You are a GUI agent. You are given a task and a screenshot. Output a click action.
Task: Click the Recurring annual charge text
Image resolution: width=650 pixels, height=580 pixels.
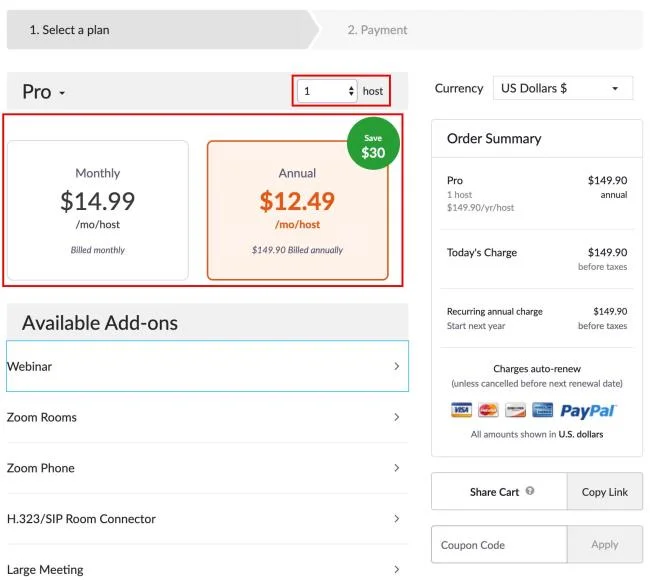pos(495,311)
